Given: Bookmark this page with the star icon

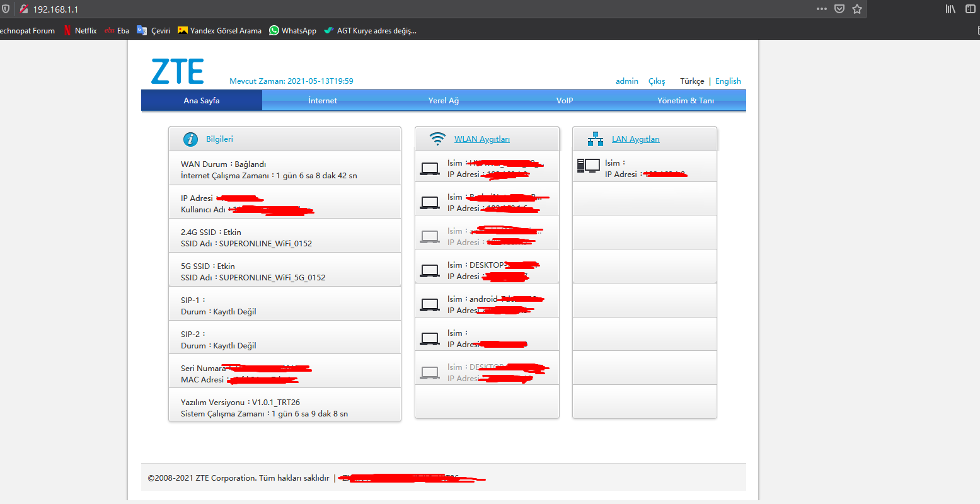Looking at the screenshot, I should (857, 9).
